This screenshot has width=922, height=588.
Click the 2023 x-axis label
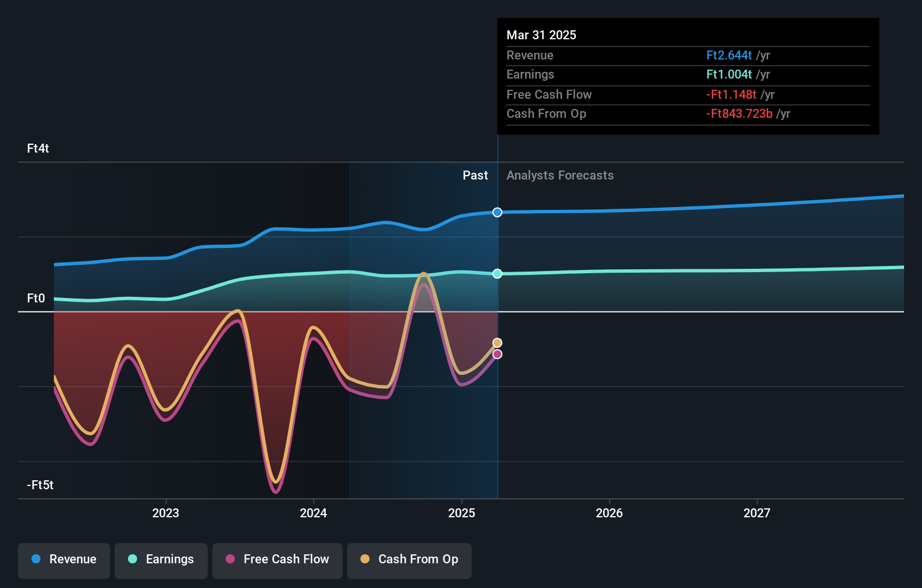pos(166,513)
